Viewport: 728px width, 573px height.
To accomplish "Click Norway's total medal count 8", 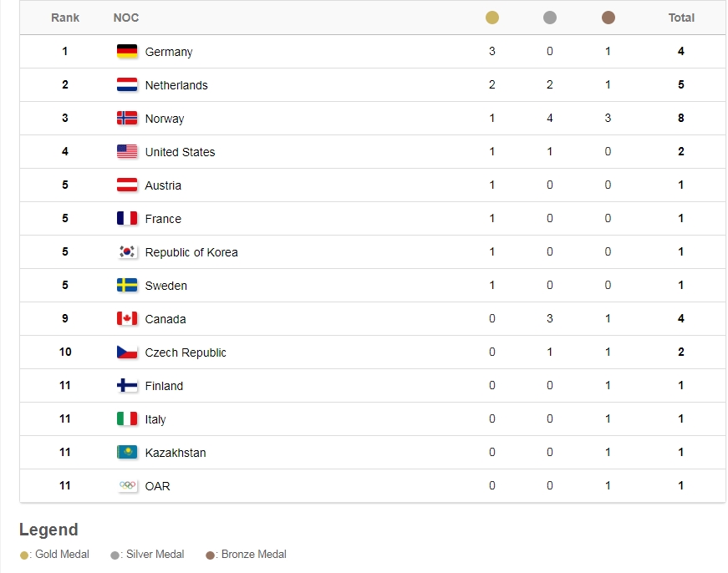I will (x=681, y=119).
